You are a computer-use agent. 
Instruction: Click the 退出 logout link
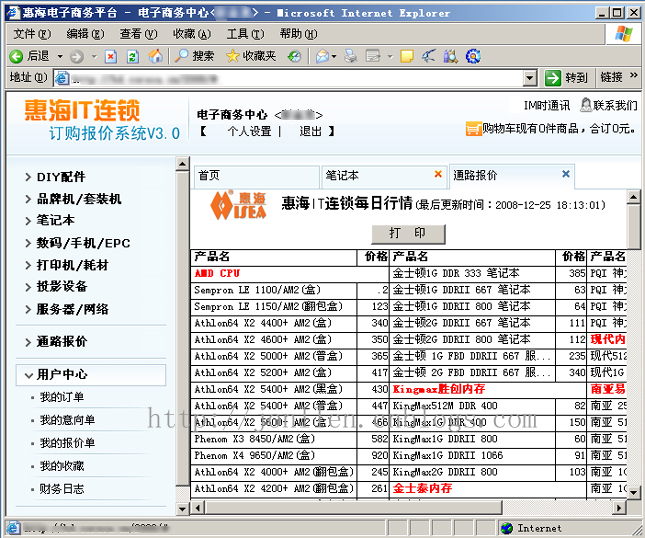(x=310, y=131)
